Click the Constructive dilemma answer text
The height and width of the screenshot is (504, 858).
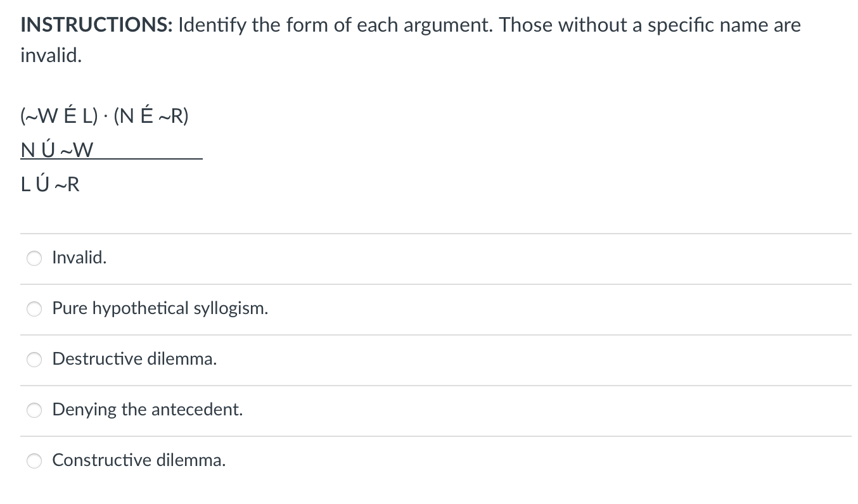[139, 460]
